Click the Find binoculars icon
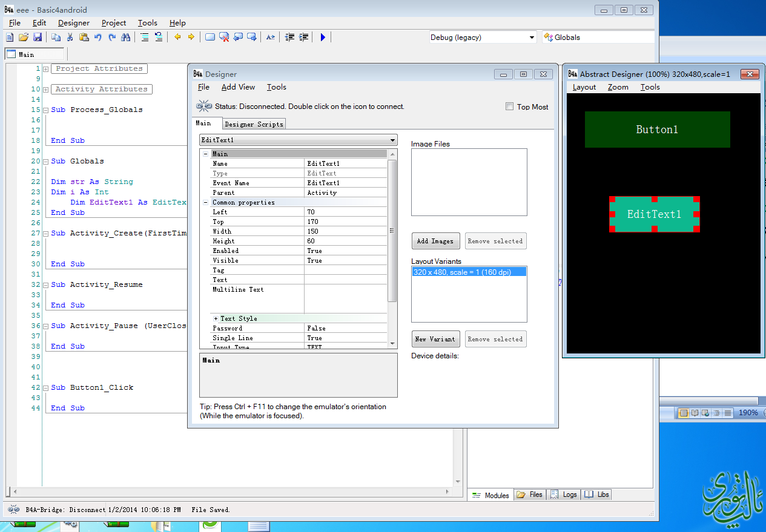The height and width of the screenshot is (532, 766). pos(126,38)
